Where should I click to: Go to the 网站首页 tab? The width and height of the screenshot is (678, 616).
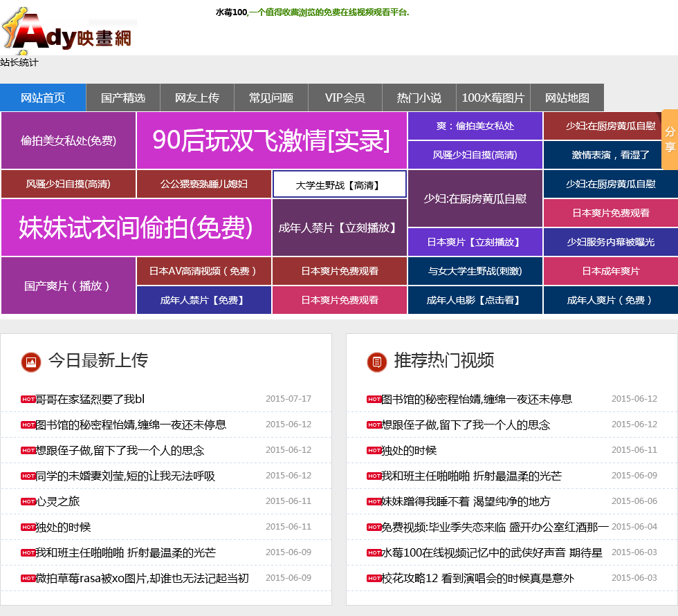click(43, 97)
